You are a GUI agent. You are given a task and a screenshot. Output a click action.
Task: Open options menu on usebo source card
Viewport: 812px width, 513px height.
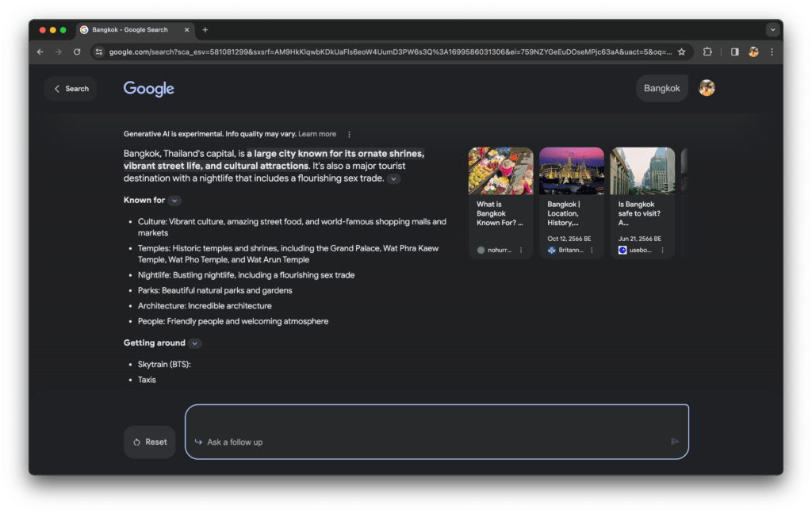pos(662,250)
